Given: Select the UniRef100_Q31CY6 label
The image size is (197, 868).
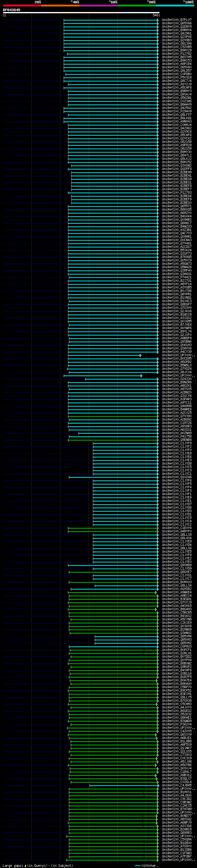Looking at the screenshot, I should pos(177,396).
